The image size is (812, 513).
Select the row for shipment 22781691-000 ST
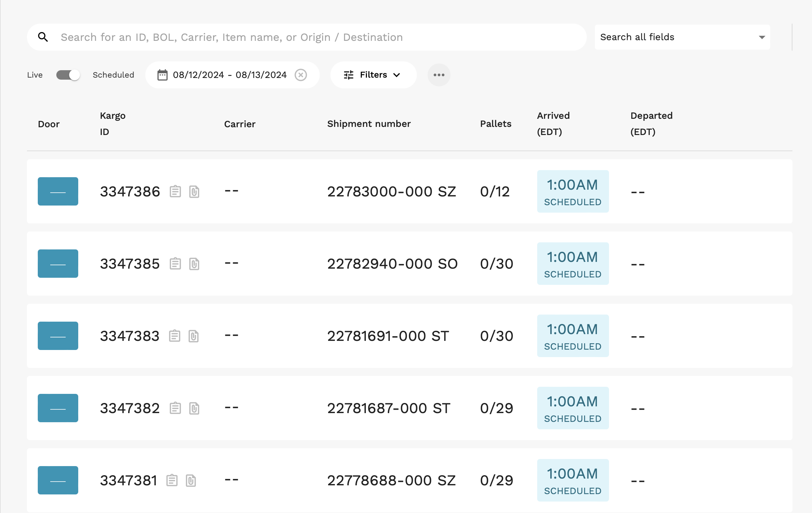388,336
